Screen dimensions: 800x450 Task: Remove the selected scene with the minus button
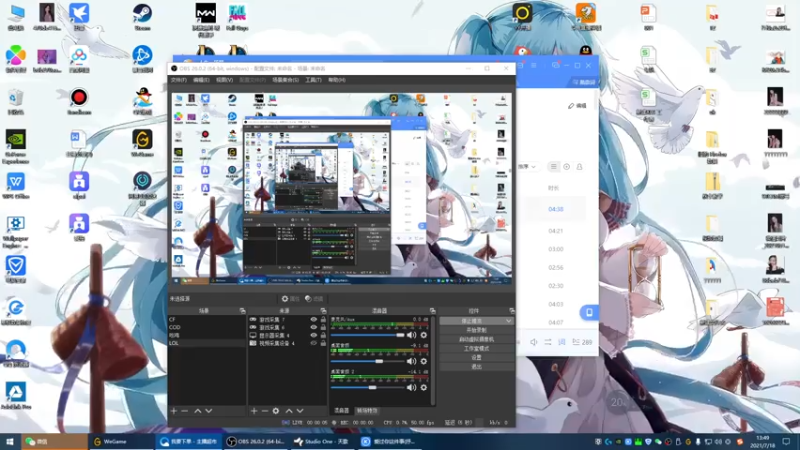pyautogui.click(x=185, y=411)
